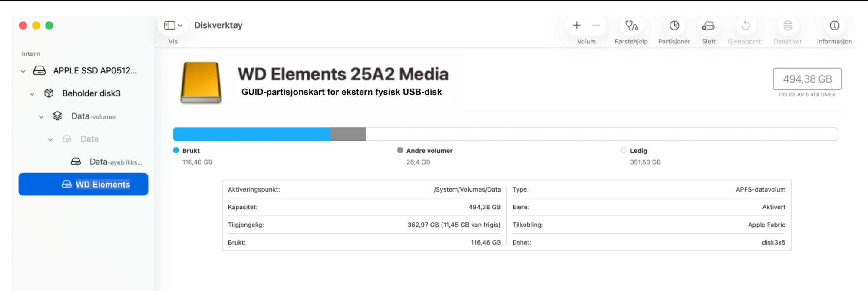The image size is (868, 291).
Task: Click the GUID-partisjonskart subtitle text
Action: tap(341, 92)
